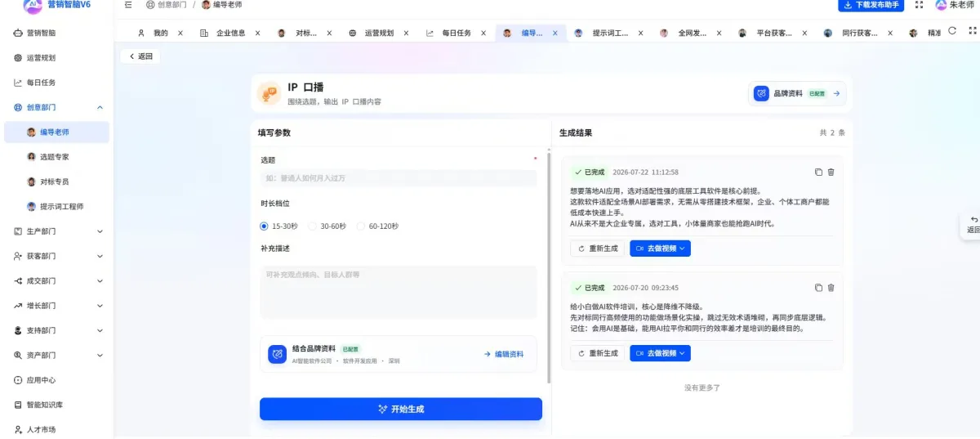980x439 pixels.
Task: Click the IP 口播 microphone icon
Action: pos(268,94)
